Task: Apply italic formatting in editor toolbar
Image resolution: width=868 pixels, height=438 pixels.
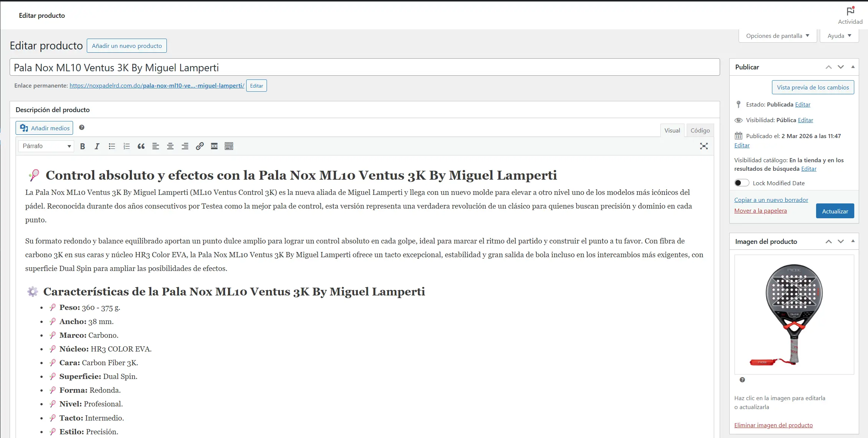Action: 97,146
